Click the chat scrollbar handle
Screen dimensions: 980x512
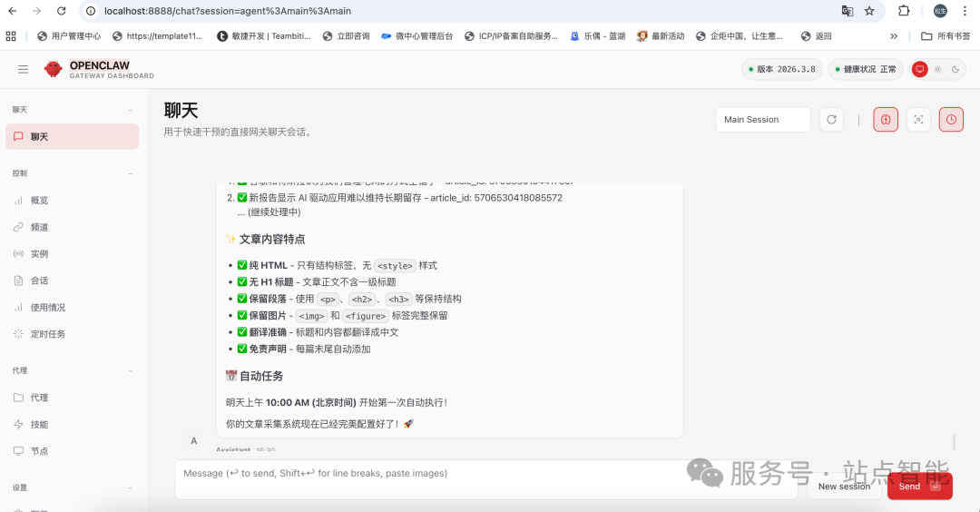[954, 441]
